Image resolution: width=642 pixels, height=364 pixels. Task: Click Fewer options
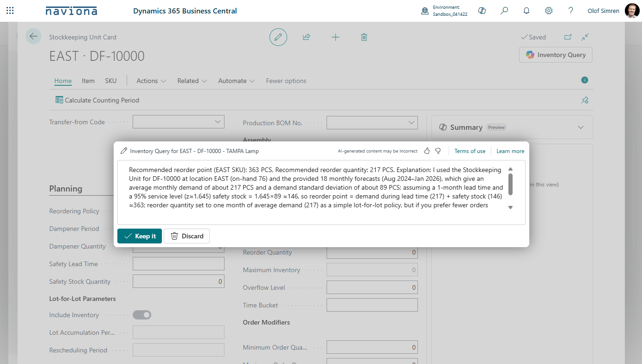point(286,81)
